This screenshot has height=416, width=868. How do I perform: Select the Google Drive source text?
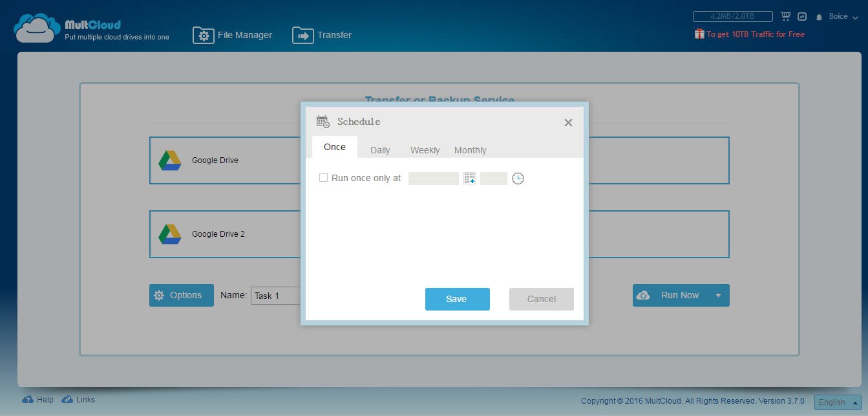(x=215, y=160)
